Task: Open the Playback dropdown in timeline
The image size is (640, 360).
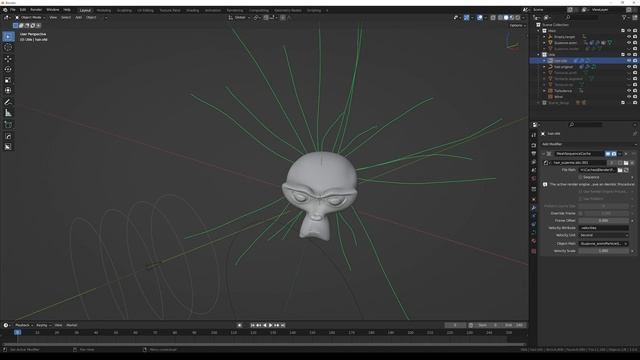Action: pos(24,325)
